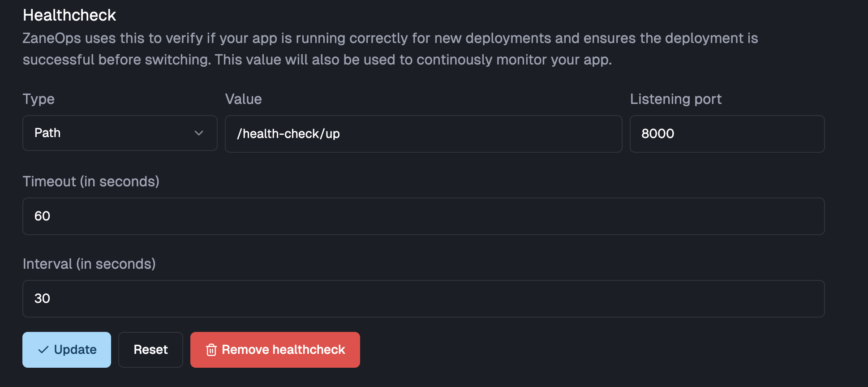Viewport: 868px width, 387px height.
Task: Click the Listening port label
Action: (676, 99)
